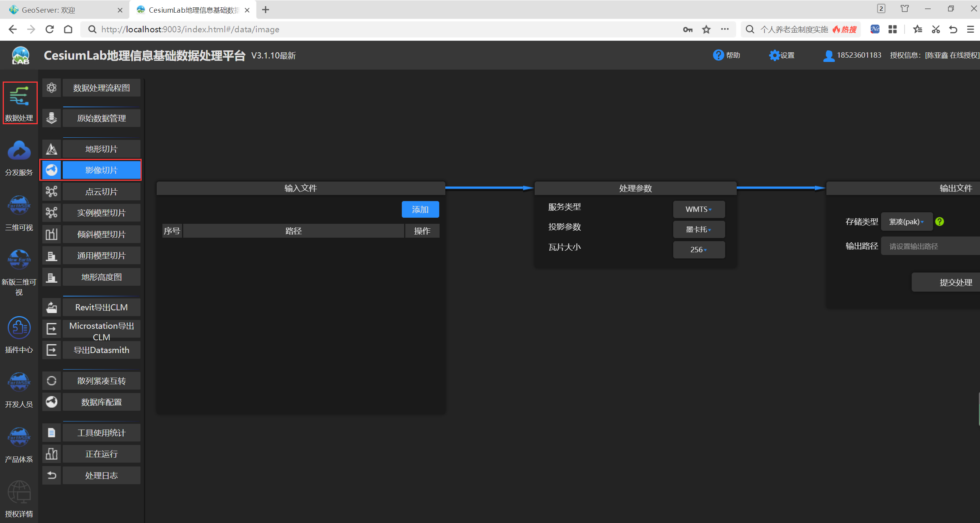Image resolution: width=980 pixels, height=523 pixels.
Task: Open the 开发人员 sidebar icon
Action: click(19, 382)
